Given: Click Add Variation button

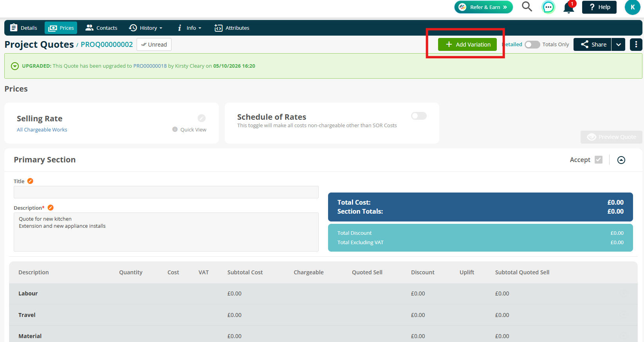Looking at the screenshot, I should [x=467, y=45].
